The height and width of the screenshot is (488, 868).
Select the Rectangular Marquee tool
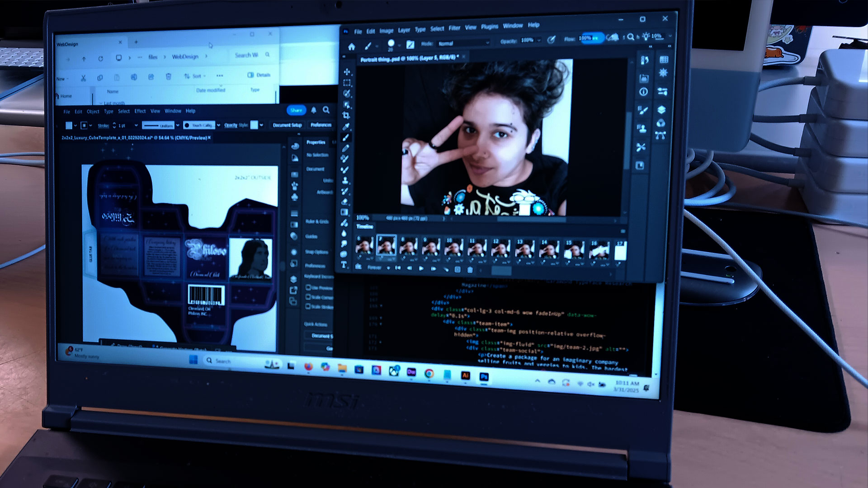(347, 83)
